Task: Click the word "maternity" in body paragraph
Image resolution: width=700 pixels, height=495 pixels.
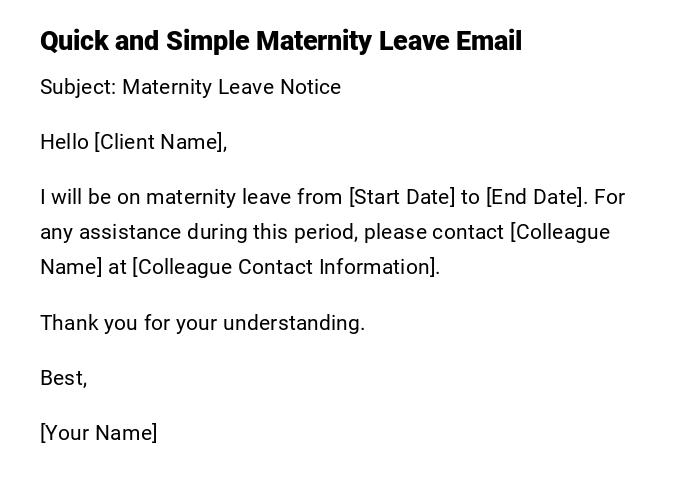Action: pyautogui.click(x=191, y=197)
